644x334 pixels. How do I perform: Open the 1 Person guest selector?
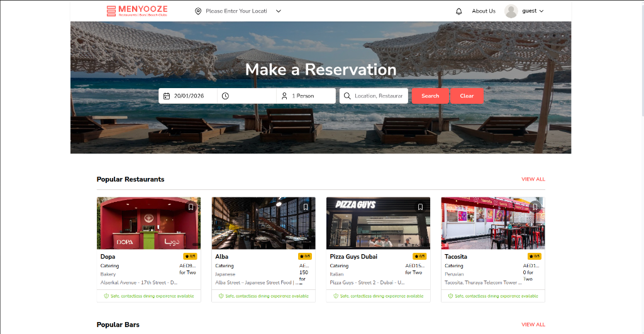306,96
